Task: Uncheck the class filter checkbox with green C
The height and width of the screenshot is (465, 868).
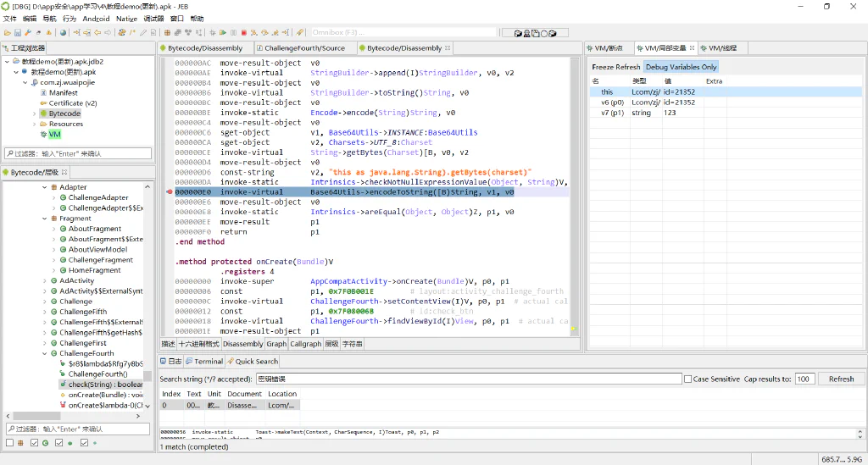Action: coord(34,443)
